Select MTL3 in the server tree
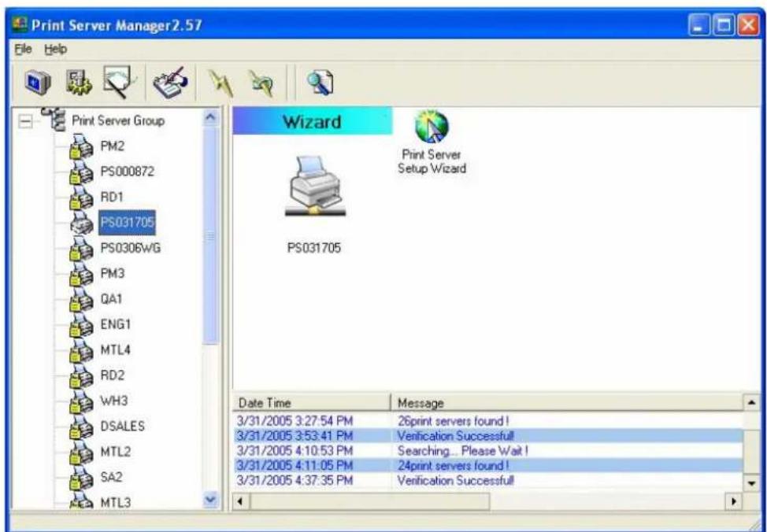 pos(116,502)
